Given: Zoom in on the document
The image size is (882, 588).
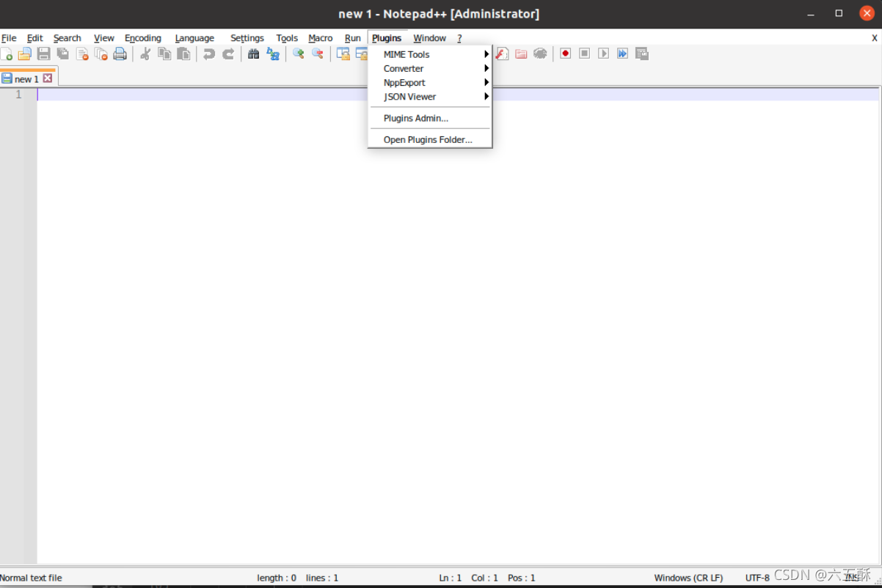Looking at the screenshot, I should (x=298, y=54).
